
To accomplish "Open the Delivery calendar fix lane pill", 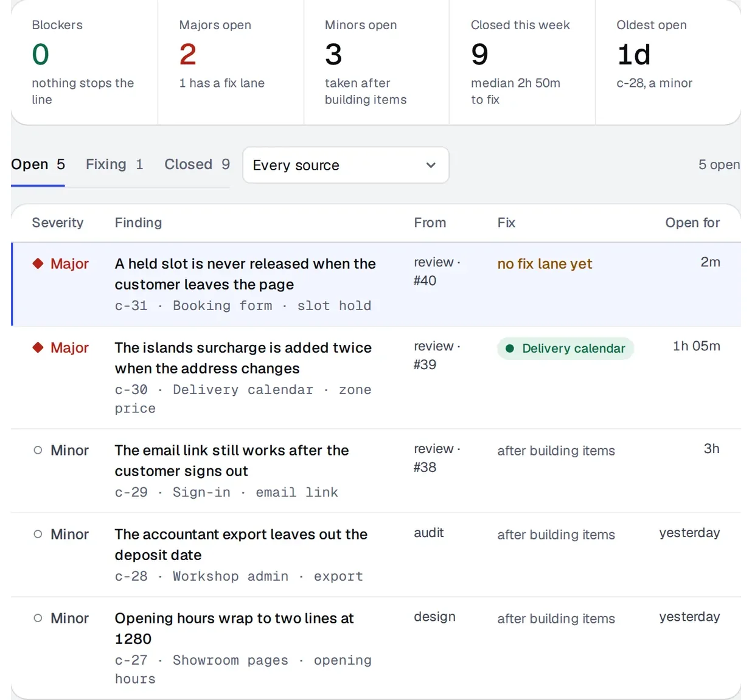I will pyautogui.click(x=565, y=348).
